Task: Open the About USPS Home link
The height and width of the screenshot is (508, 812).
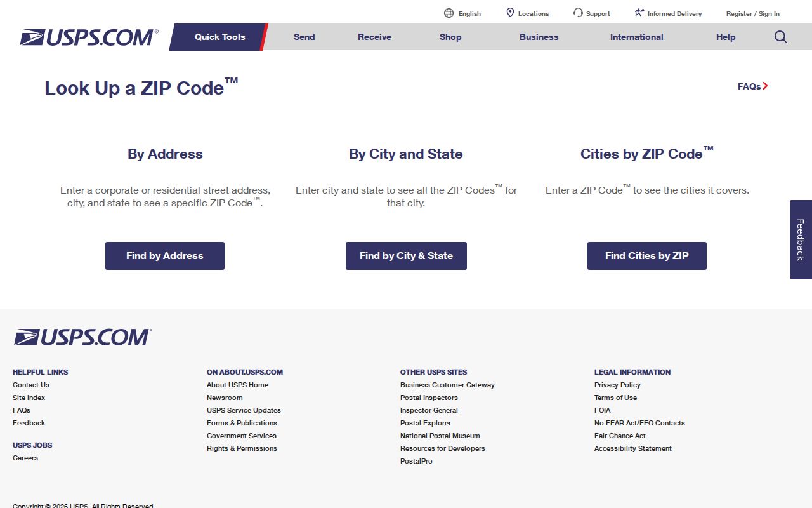Action: (237, 385)
